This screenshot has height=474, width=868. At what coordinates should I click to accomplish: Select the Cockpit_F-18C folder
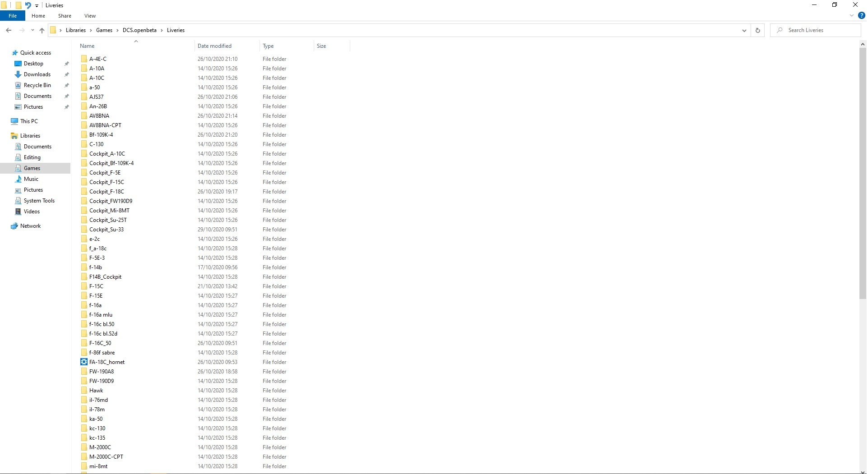[x=107, y=192]
